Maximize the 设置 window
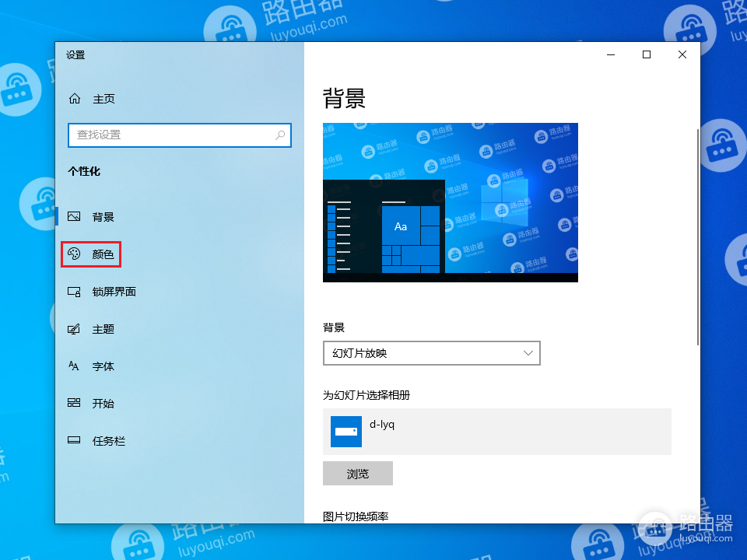 (x=647, y=54)
